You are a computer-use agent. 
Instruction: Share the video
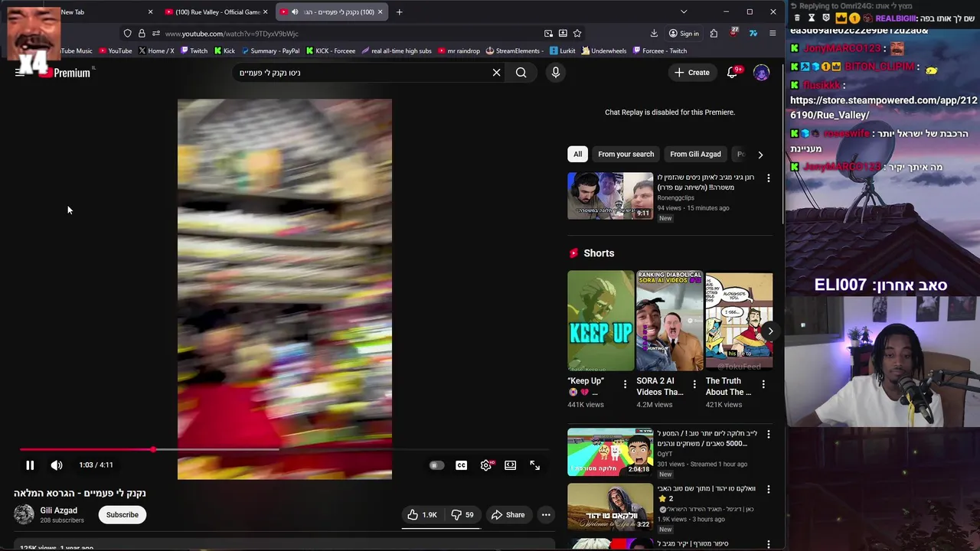pos(508,515)
